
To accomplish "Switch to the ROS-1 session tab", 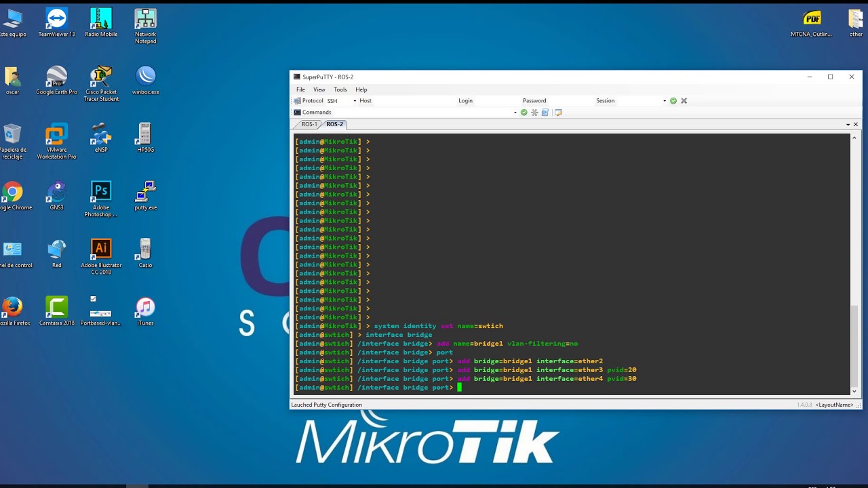I will pos(309,125).
